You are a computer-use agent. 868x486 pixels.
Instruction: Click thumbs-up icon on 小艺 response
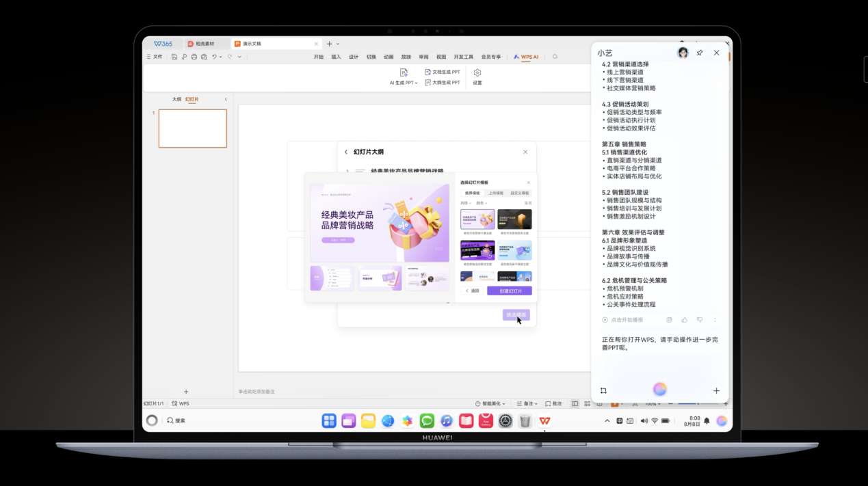tap(685, 320)
